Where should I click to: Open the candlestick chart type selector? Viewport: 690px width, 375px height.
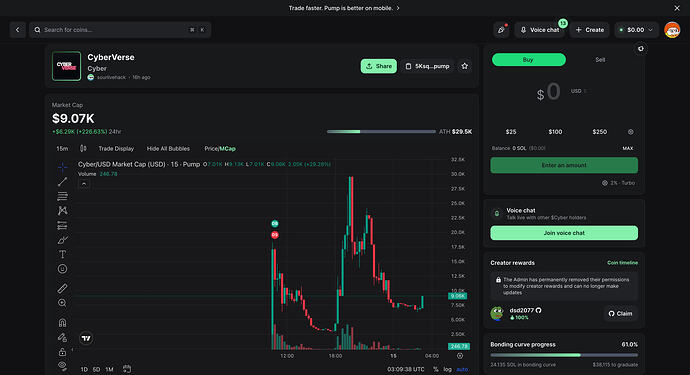tap(83, 149)
